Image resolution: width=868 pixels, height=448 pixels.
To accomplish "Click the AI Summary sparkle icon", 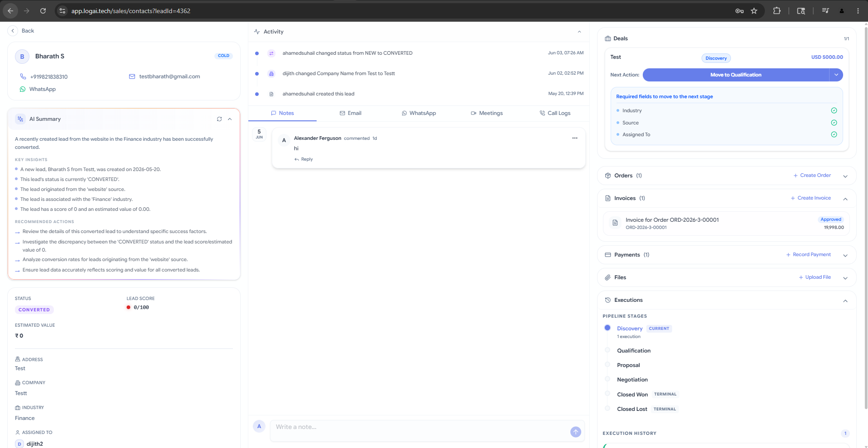I will [x=20, y=119].
